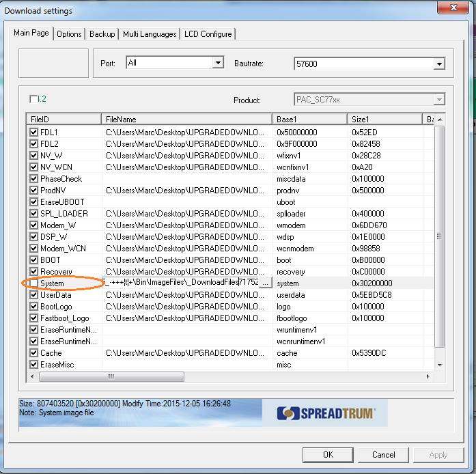Click the userdata base cell
The height and width of the screenshot is (474, 476).
pos(290,295)
